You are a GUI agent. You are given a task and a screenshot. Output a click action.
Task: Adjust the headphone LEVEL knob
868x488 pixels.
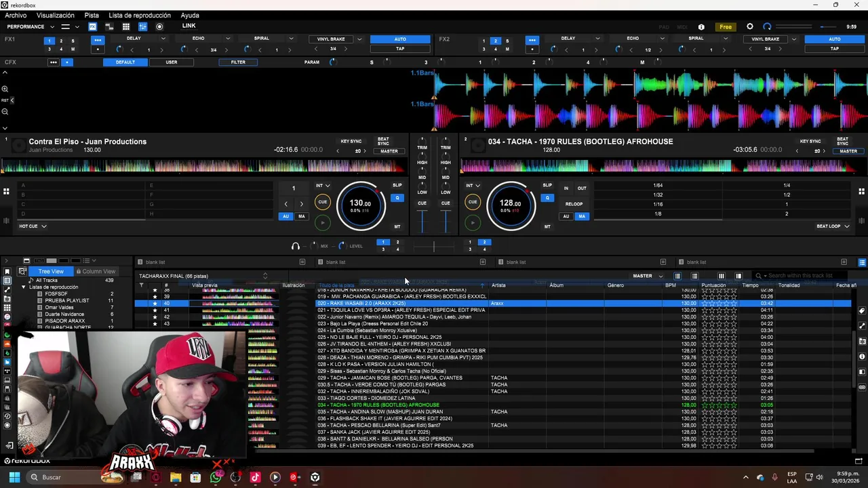coord(342,246)
